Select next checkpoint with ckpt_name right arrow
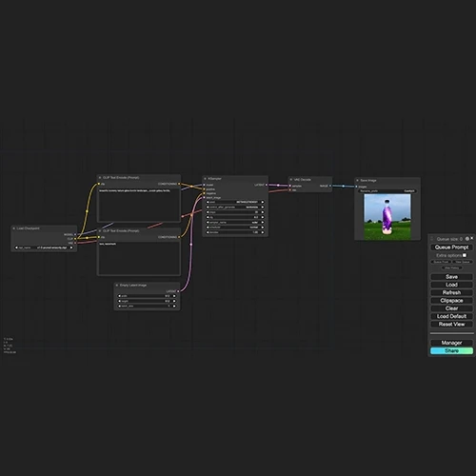Screen dimensions: 476x476 [x=71, y=248]
